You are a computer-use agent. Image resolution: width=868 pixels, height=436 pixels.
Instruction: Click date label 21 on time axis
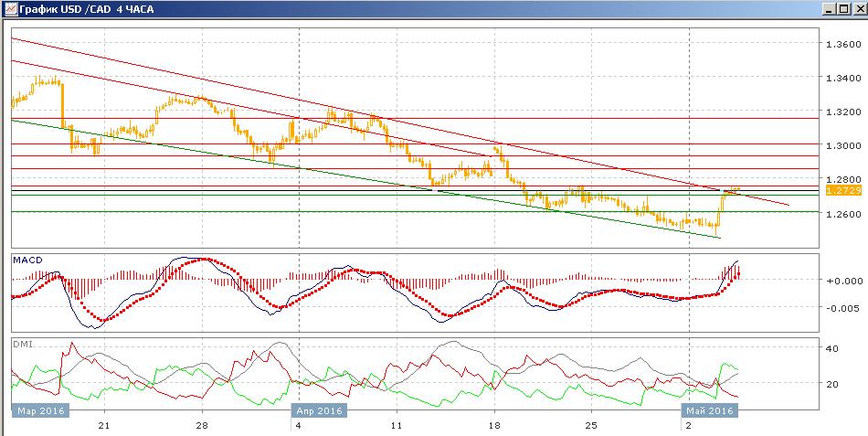pyautogui.click(x=105, y=425)
